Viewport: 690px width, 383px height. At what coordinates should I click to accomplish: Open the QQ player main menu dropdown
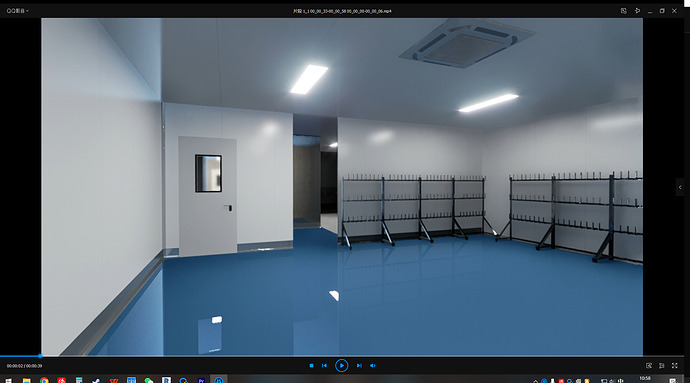18,11
